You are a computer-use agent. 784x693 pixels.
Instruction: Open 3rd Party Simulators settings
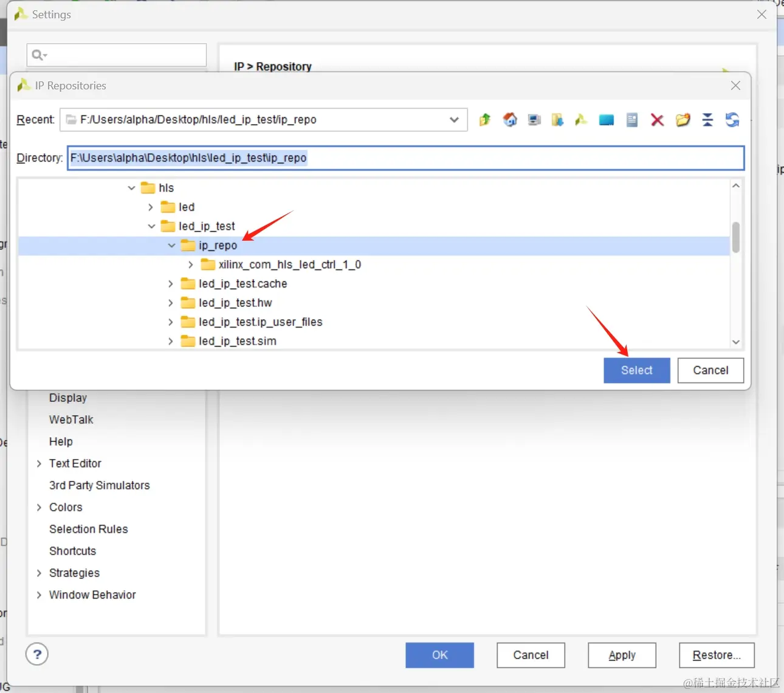pos(100,485)
